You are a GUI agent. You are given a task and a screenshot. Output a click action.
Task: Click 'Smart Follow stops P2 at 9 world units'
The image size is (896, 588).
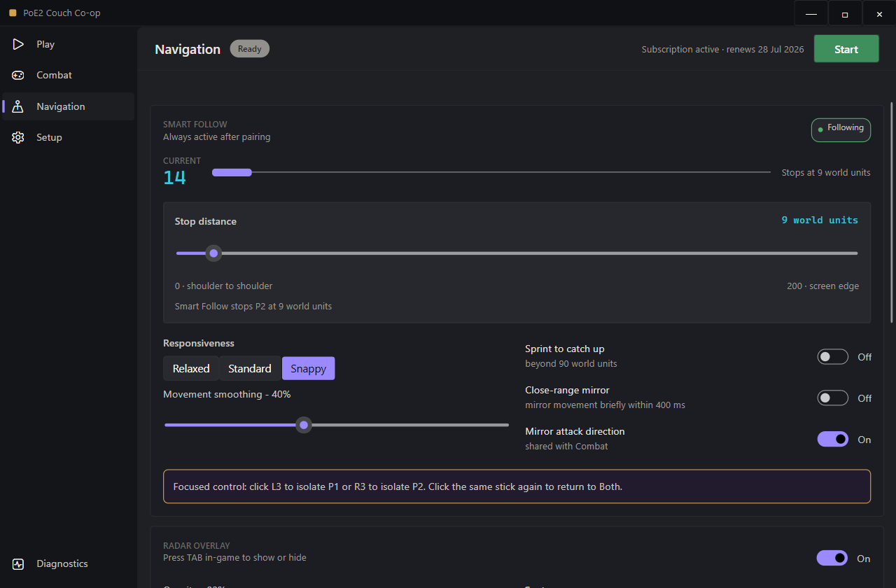click(x=253, y=306)
